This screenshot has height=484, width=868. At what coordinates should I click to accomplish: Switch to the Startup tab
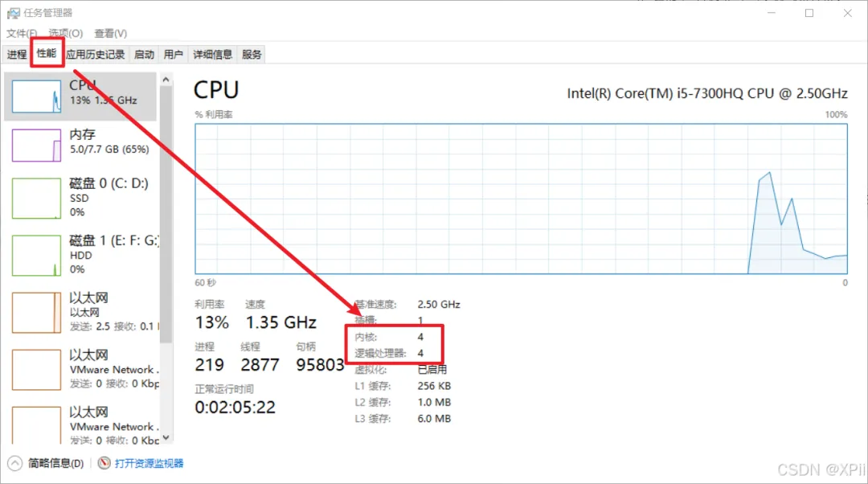(x=144, y=55)
